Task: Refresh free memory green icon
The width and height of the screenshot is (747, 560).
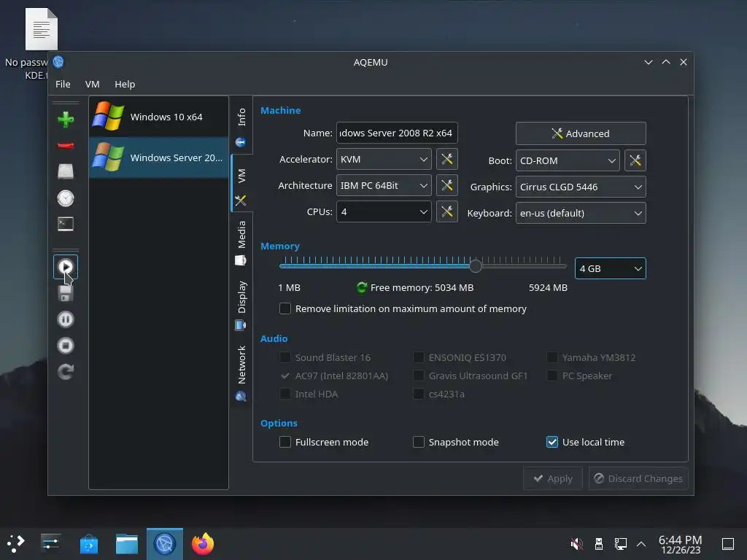Action: tap(362, 287)
